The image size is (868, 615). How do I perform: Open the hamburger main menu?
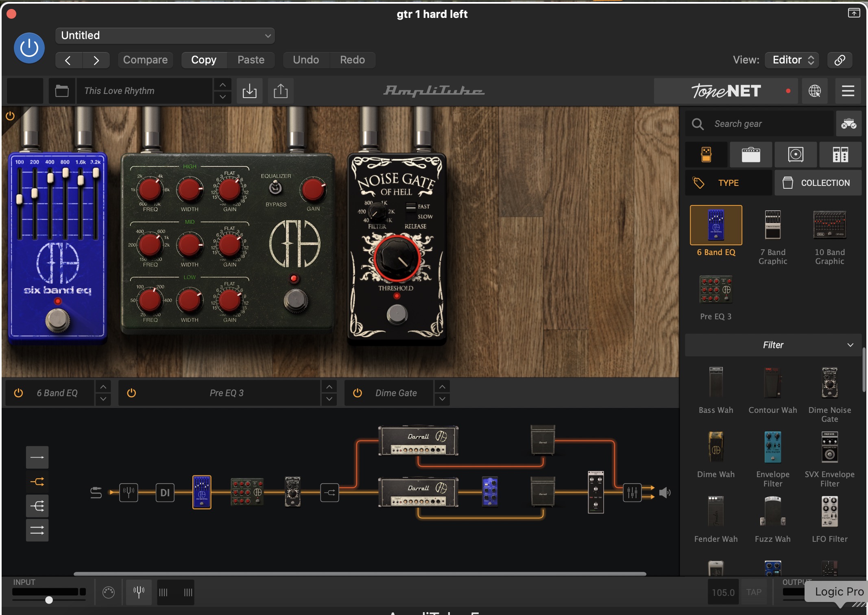(x=848, y=91)
